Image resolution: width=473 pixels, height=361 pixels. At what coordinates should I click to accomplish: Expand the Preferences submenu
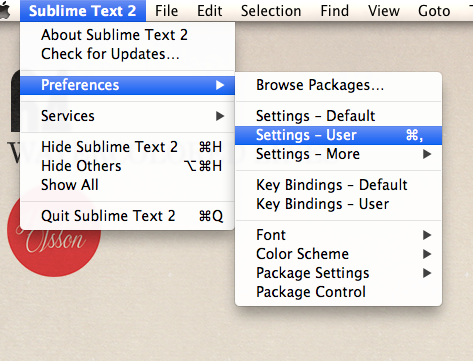pos(128,85)
